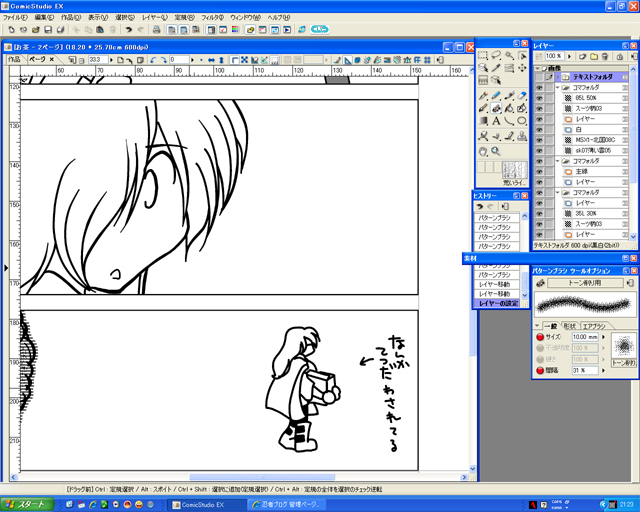
Task: Select the curve line tool
Action: coord(509,121)
